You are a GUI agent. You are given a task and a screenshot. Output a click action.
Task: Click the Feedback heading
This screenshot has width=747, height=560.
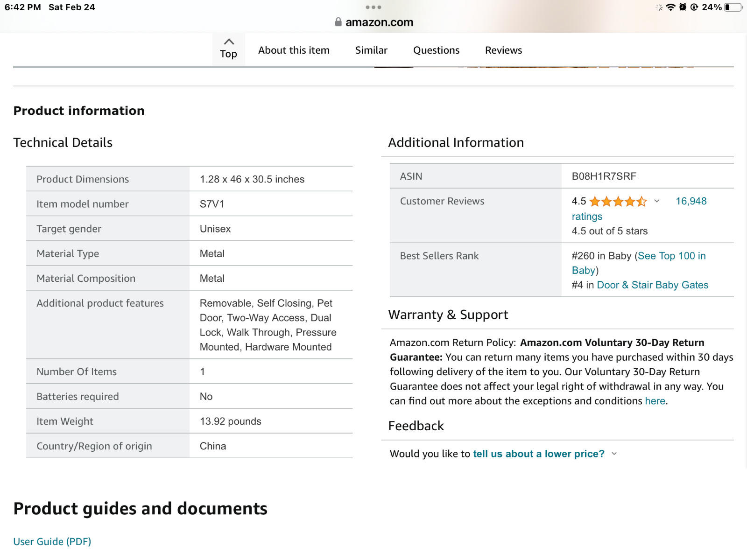pyautogui.click(x=416, y=426)
